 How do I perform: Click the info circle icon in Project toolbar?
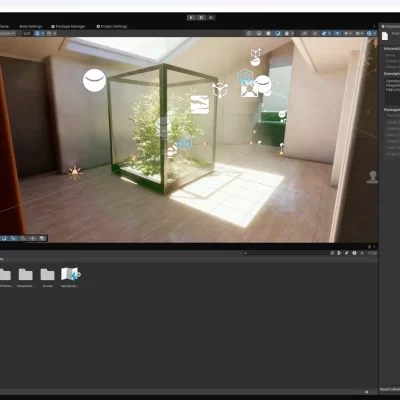pyautogui.click(x=354, y=253)
